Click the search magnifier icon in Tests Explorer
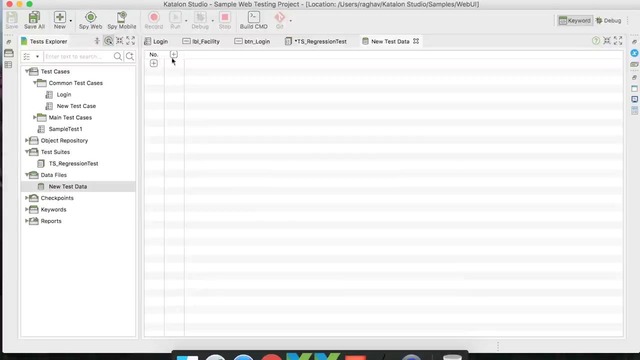640x360 pixels. click(118, 56)
